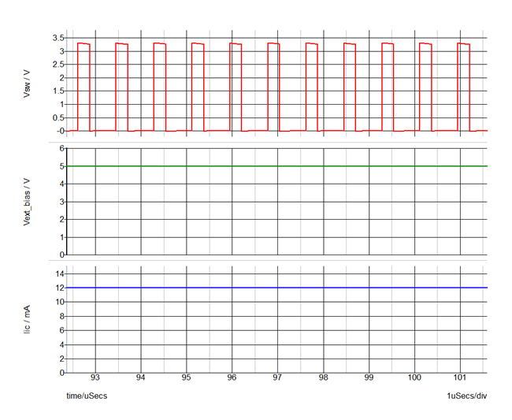Screen dimensions: 512x420
Task: Click the 99 time axis tick
Action: 369,377
